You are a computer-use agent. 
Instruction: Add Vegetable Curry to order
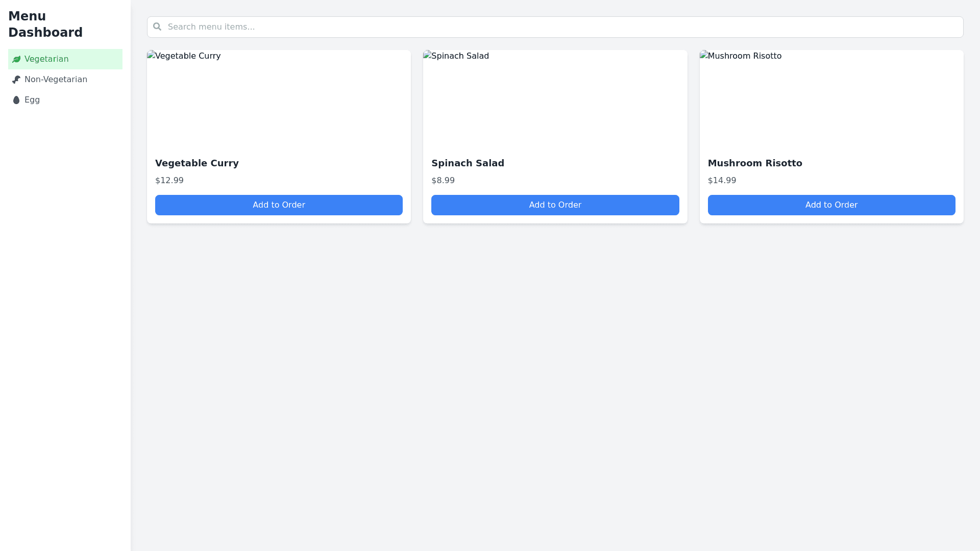click(279, 205)
